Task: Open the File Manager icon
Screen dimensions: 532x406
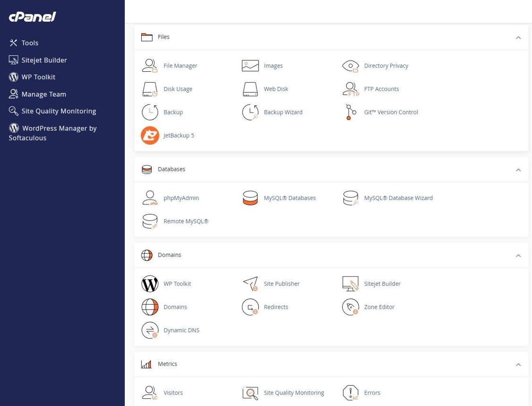Action: coord(150,66)
